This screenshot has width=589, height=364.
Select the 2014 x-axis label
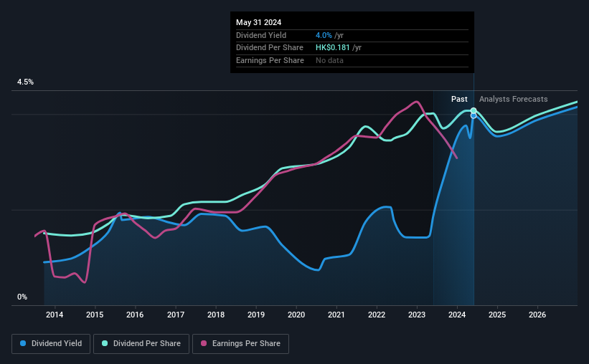pos(55,315)
